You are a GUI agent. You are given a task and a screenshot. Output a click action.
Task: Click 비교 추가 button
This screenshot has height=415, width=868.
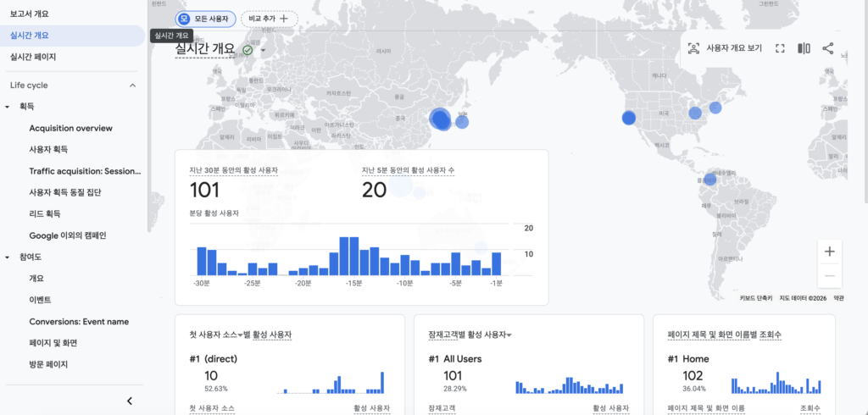(269, 19)
